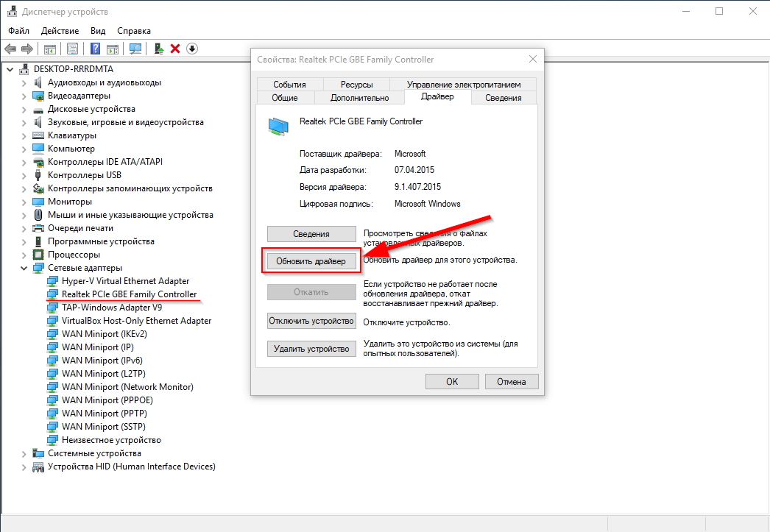Click the Неизвестное устройство device icon
Image resolution: width=770 pixels, height=532 pixels.
click(x=52, y=440)
